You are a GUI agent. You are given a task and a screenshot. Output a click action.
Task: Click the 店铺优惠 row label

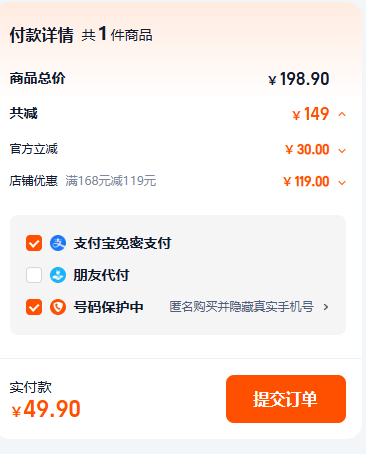(x=34, y=181)
